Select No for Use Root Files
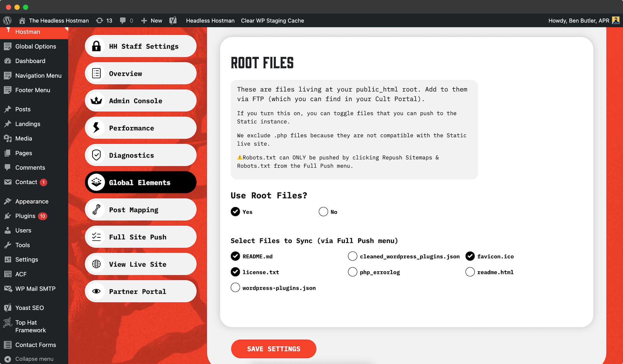Screen dimensions: 623x364 (323, 212)
